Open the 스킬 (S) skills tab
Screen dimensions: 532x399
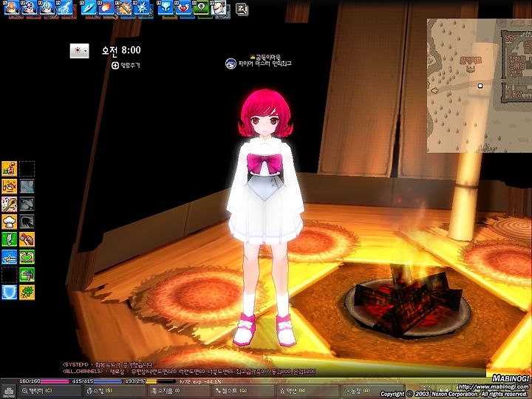click(114, 391)
